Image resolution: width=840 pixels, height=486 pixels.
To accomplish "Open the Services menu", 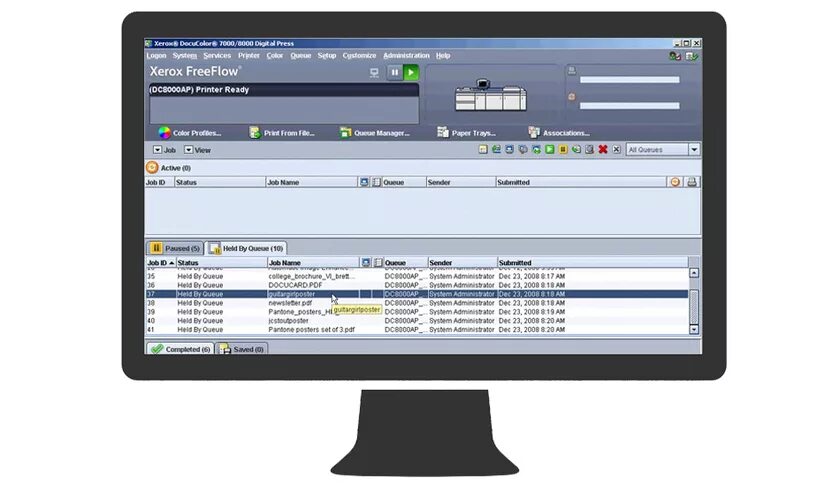I will 217,56.
